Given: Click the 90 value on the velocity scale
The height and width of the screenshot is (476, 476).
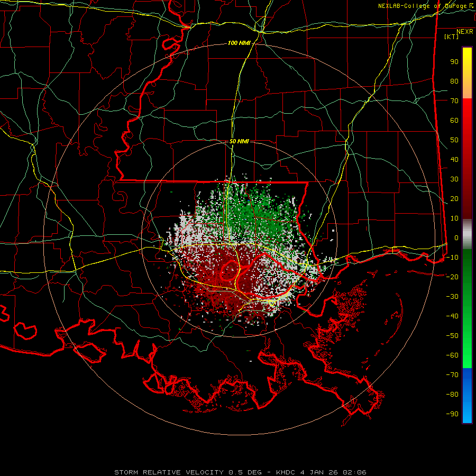Looking at the screenshot, I should tap(454, 62).
